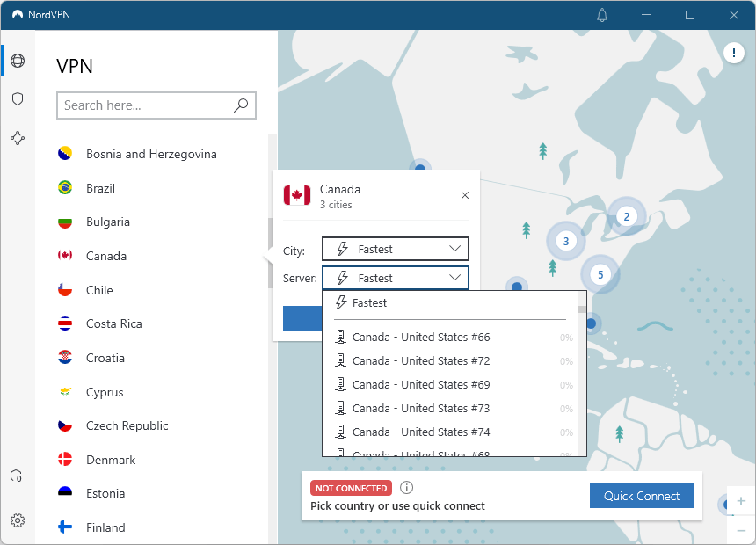Click the map cluster labeled 5
The width and height of the screenshot is (756, 545).
(600, 274)
